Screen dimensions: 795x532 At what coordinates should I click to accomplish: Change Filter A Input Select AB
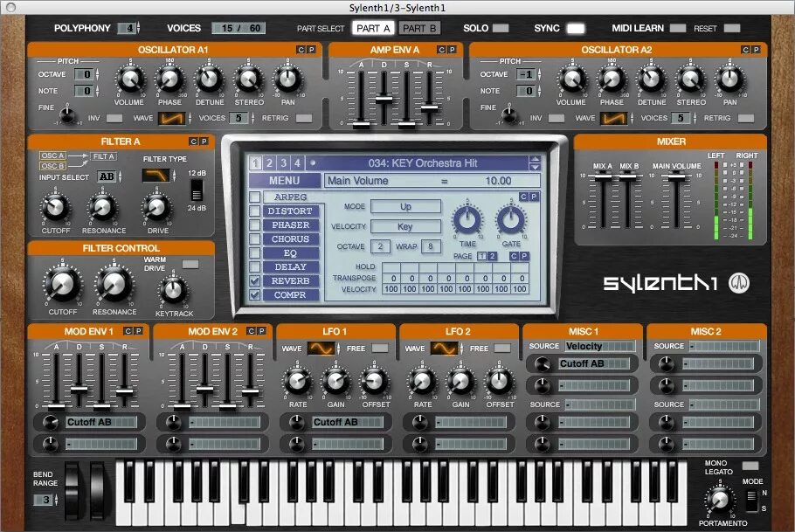pyautogui.click(x=107, y=176)
